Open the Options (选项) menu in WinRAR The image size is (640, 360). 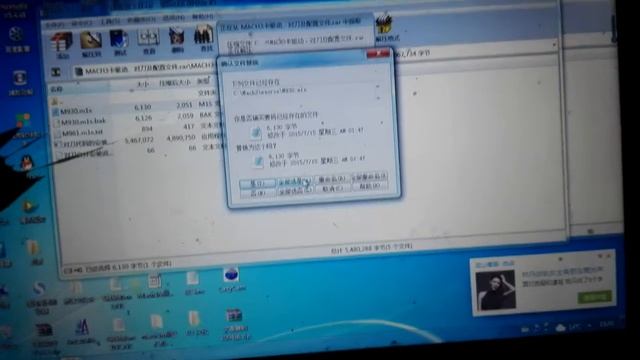(x=174, y=18)
